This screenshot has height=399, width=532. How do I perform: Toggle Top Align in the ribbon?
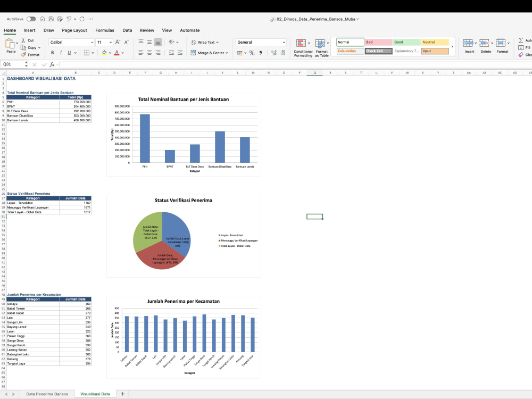click(141, 42)
